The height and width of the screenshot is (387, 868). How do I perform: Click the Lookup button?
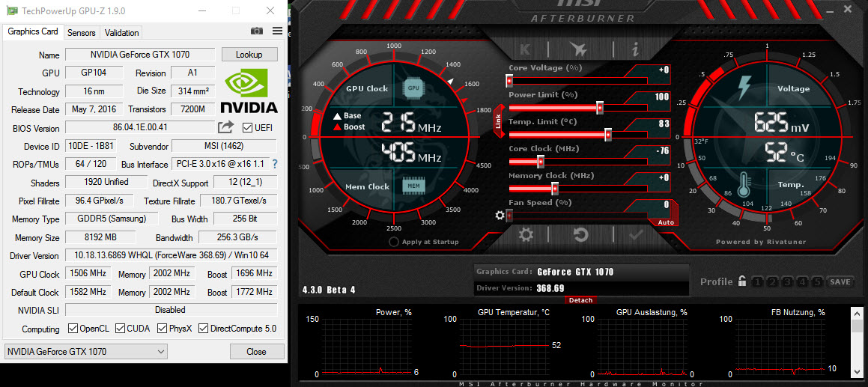(x=249, y=54)
